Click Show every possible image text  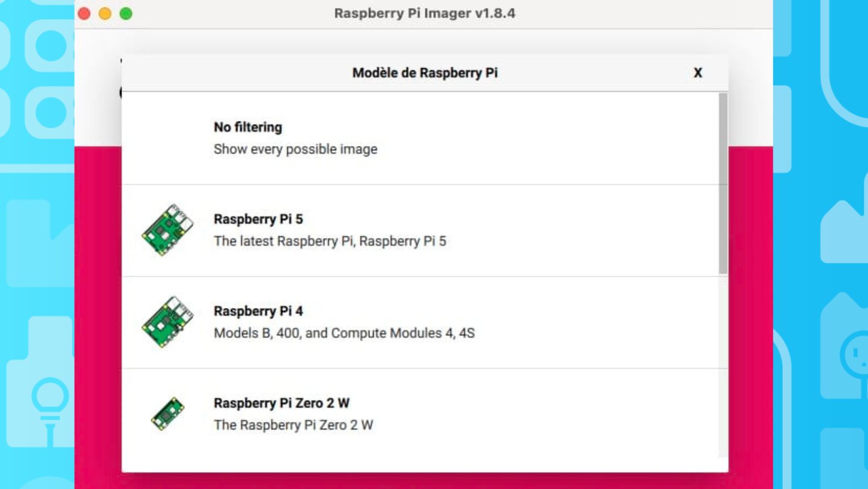pos(295,149)
